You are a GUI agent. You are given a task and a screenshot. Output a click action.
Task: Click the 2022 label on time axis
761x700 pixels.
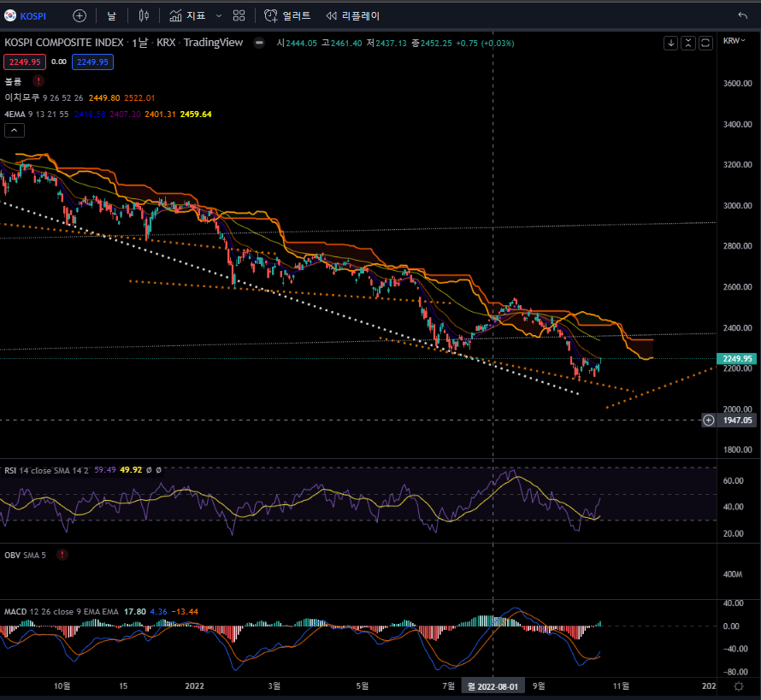(195, 686)
